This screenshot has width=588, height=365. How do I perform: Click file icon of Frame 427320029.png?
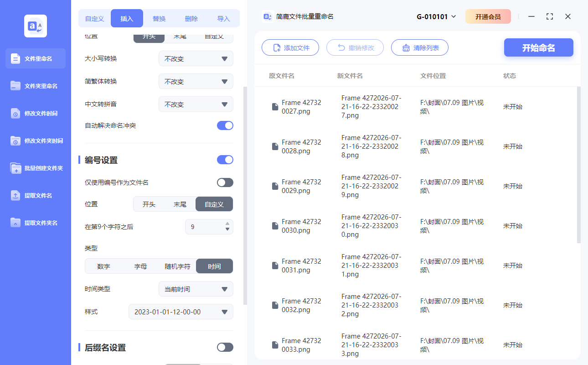(x=275, y=186)
